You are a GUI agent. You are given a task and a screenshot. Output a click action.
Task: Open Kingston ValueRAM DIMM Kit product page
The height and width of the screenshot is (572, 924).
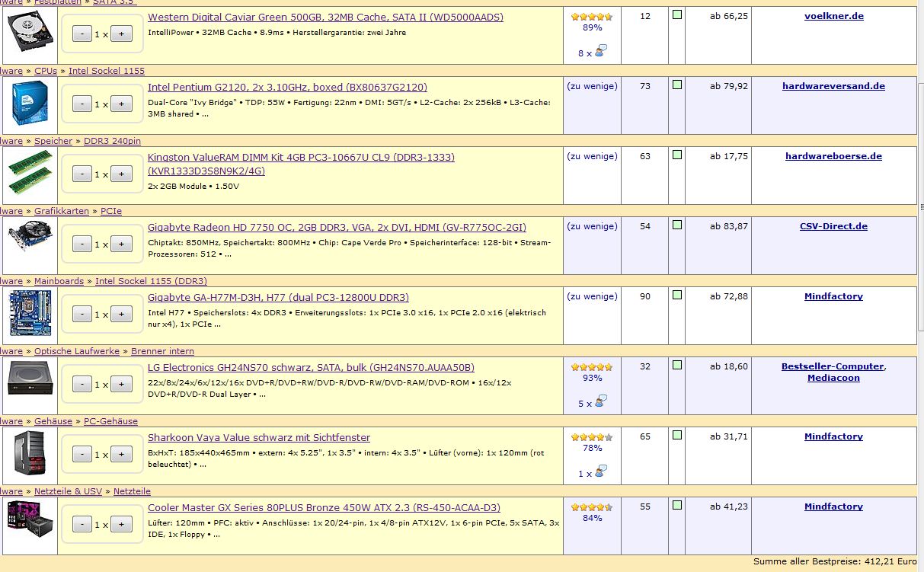click(301, 158)
